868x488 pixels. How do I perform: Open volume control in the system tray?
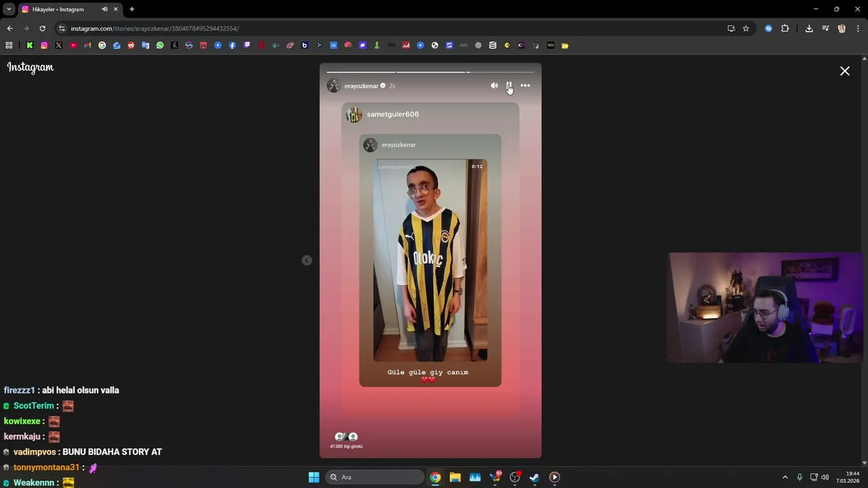coord(825,477)
